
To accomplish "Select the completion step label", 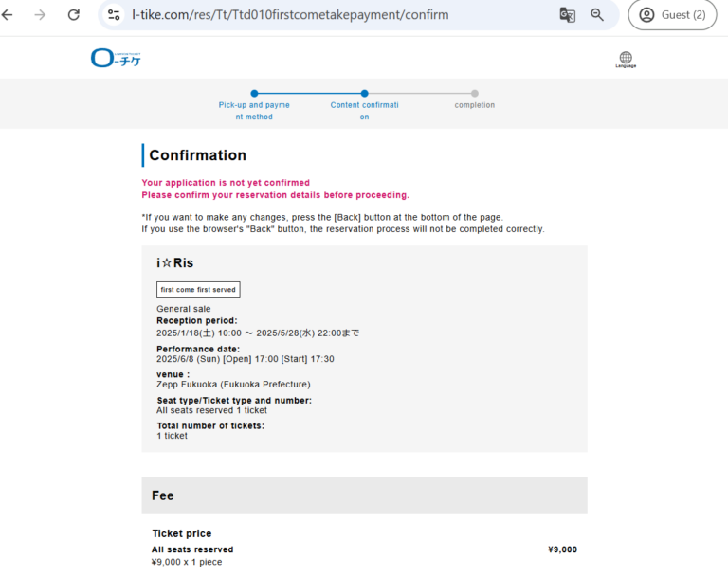I will tap(475, 105).
